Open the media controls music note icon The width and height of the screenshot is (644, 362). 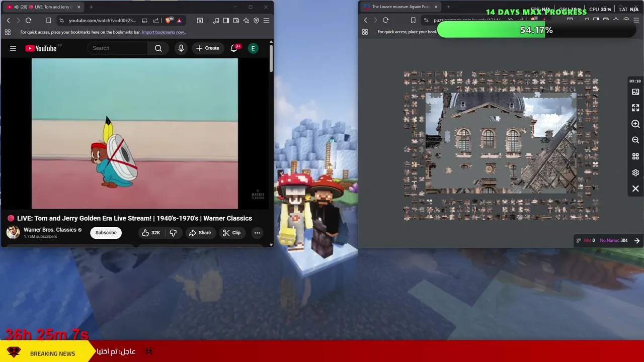point(216,21)
